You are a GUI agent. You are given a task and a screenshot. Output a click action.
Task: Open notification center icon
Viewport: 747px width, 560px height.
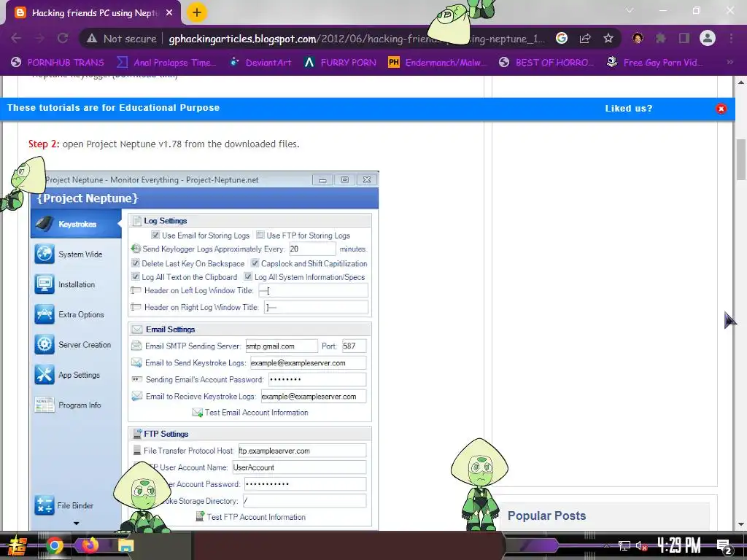tap(724, 547)
